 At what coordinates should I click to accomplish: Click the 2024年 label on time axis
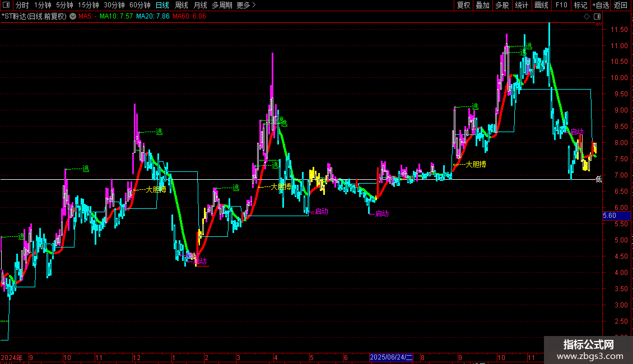point(12,357)
